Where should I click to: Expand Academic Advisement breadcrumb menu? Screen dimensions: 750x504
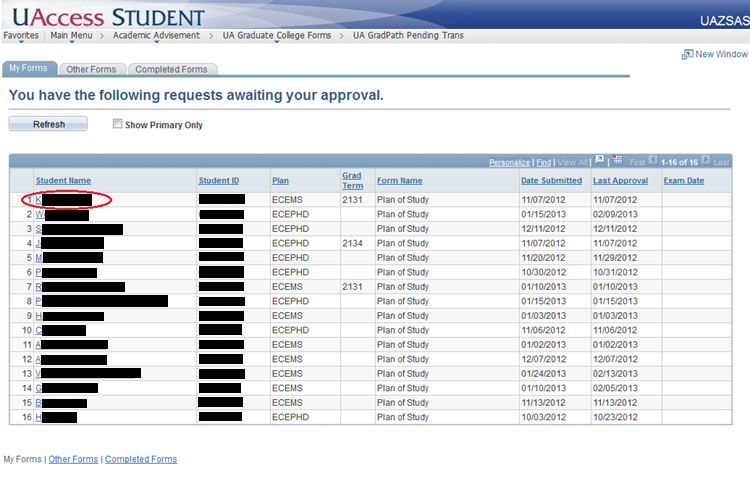pos(156,35)
